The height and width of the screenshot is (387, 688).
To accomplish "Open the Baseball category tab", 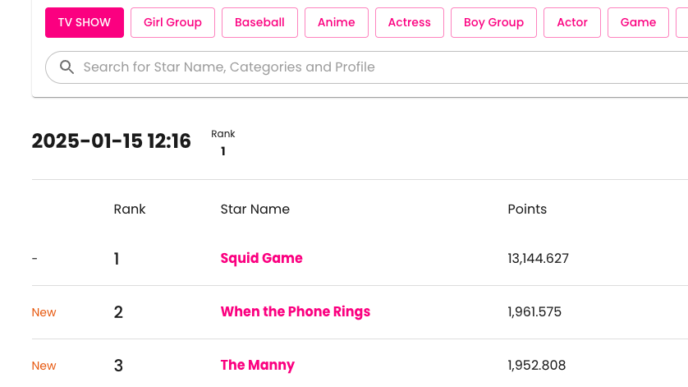I will 259,22.
